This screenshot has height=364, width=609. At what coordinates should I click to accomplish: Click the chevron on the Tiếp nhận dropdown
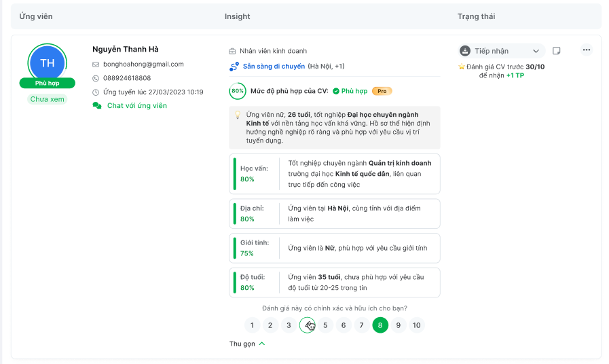[x=536, y=52]
